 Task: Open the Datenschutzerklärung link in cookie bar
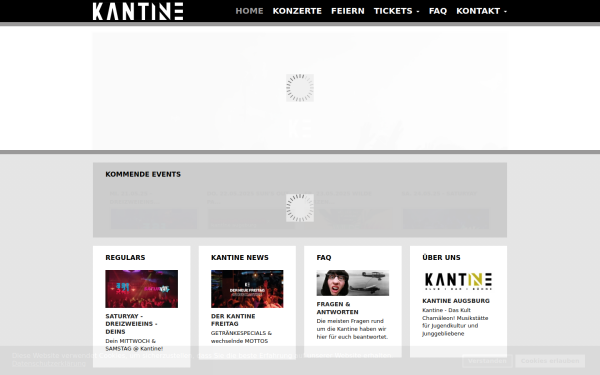(x=49, y=364)
